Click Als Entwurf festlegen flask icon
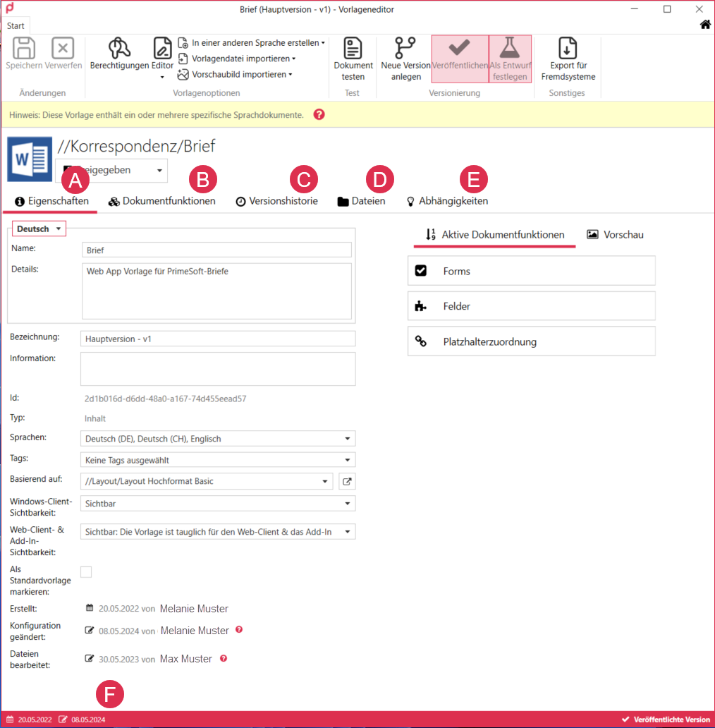Screen dimensions: 715x728 click(x=509, y=47)
